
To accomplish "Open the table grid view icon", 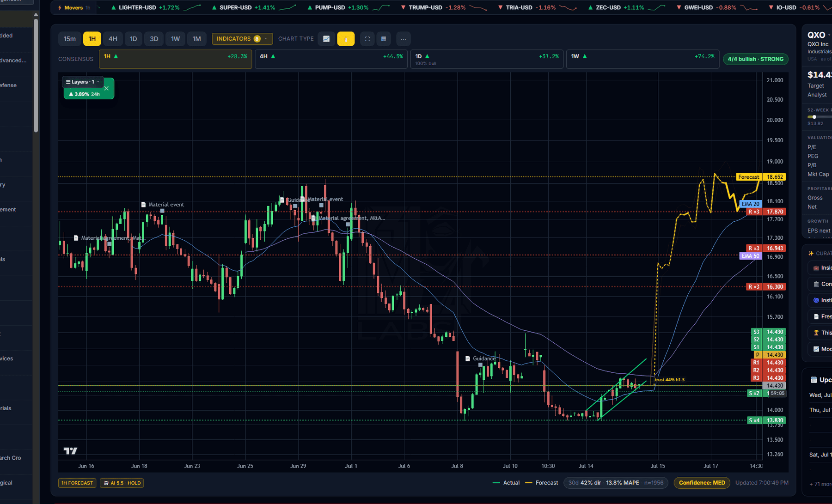I will [384, 39].
